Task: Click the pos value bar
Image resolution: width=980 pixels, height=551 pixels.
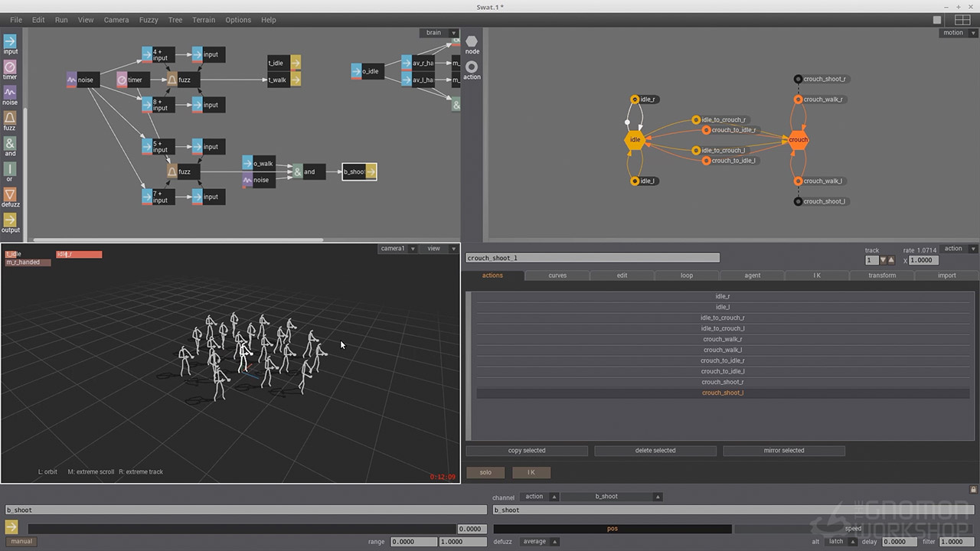Action: [612, 529]
